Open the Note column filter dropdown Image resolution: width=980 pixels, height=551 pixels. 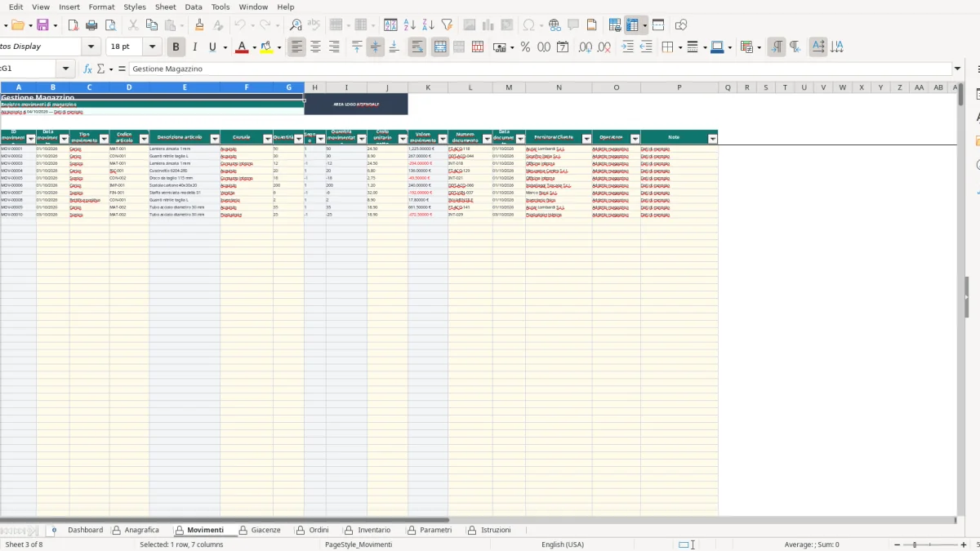(712, 140)
